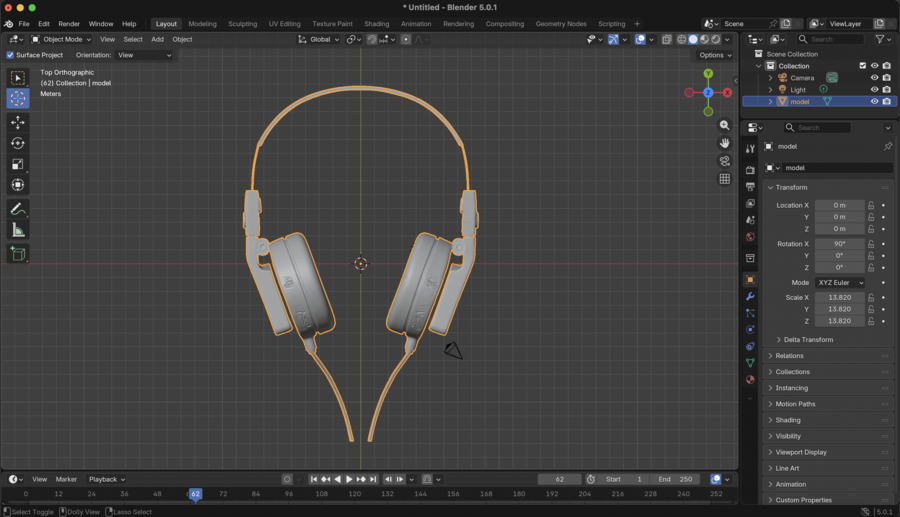The height and width of the screenshot is (517, 900).
Task: Uncheck the Surface Project checkbox
Action: [10, 55]
